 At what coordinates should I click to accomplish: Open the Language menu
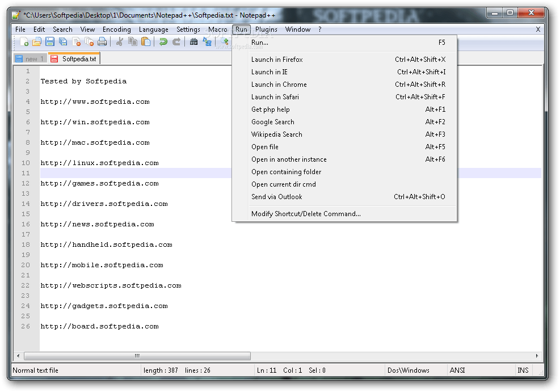click(153, 29)
